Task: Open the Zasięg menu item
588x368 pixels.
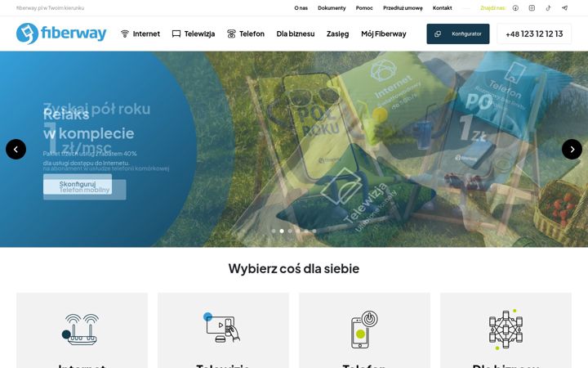Action: click(x=337, y=34)
